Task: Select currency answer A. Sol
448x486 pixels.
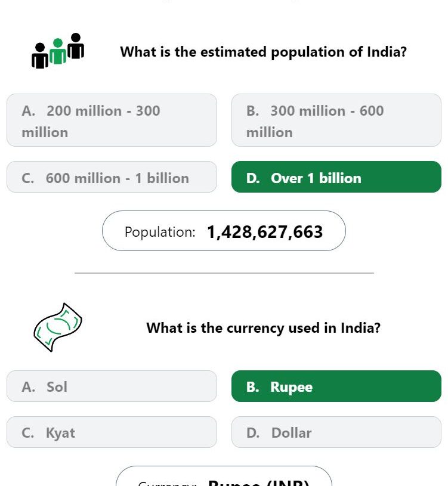Action: (x=112, y=386)
